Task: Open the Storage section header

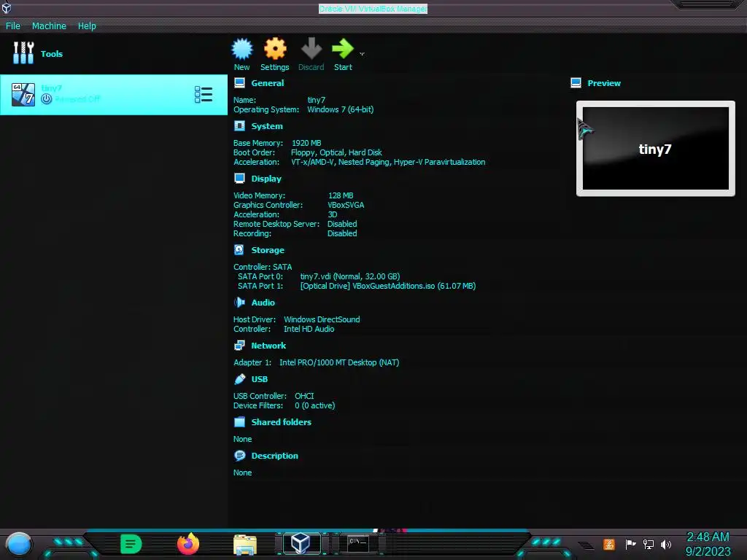Action: (x=268, y=250)
